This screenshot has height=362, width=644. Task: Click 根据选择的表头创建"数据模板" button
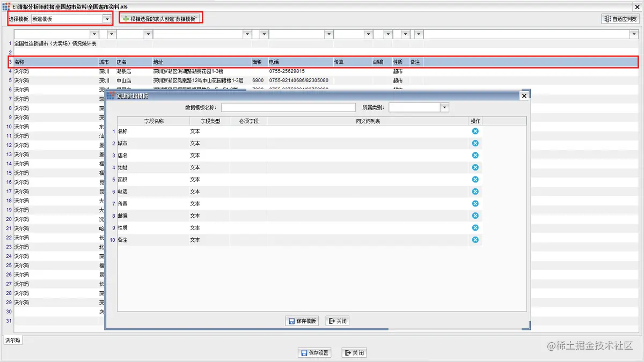coord(160,19)
